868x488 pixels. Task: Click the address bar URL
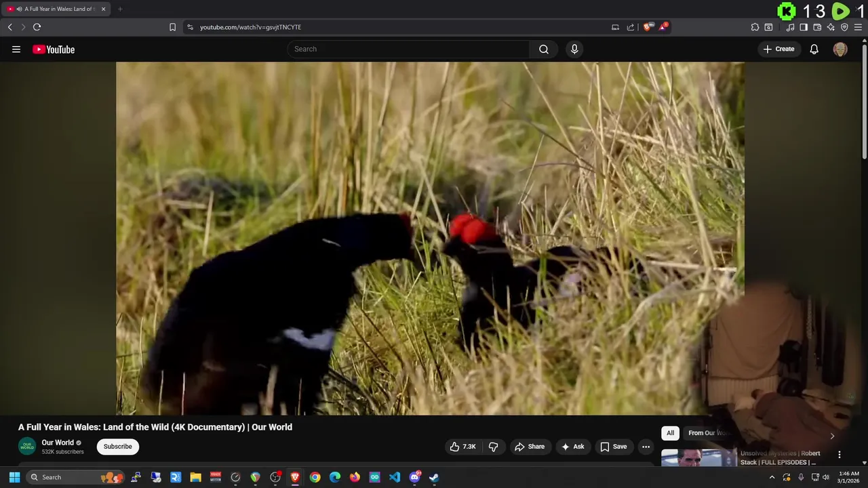tap(250, 27)
